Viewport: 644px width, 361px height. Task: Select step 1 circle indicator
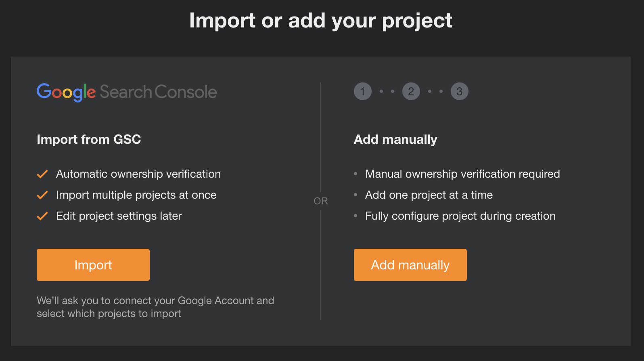point(363,91)
